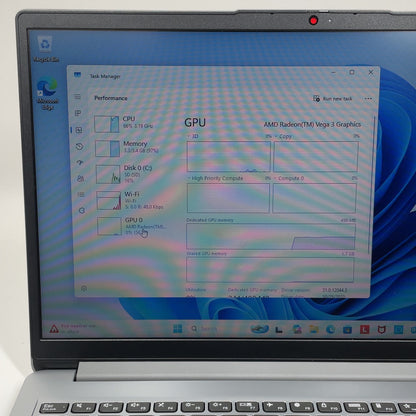416x416 pixels.
Task: Open the Recycle Bin desktop icon
Action: [x=45, y=49]
